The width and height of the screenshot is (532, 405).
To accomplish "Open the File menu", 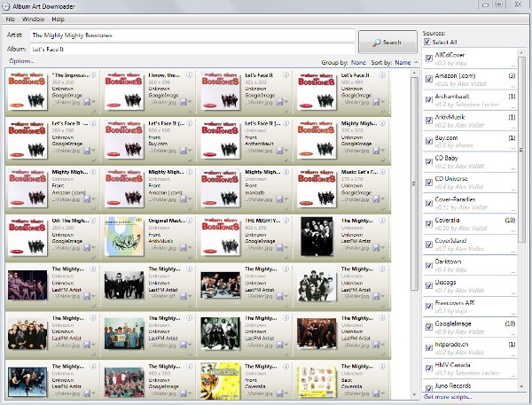I will tap(10, 19).
